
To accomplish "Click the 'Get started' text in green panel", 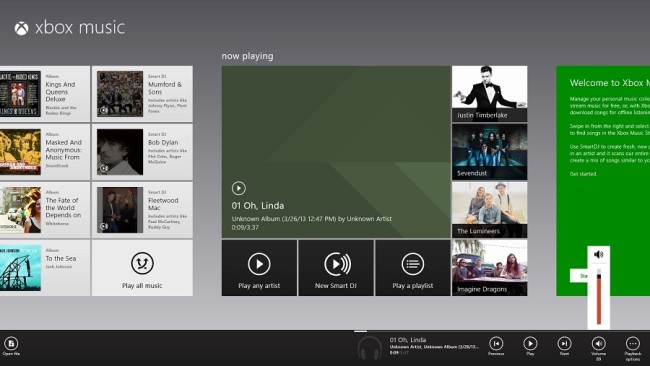I will [x=583, y=174].
